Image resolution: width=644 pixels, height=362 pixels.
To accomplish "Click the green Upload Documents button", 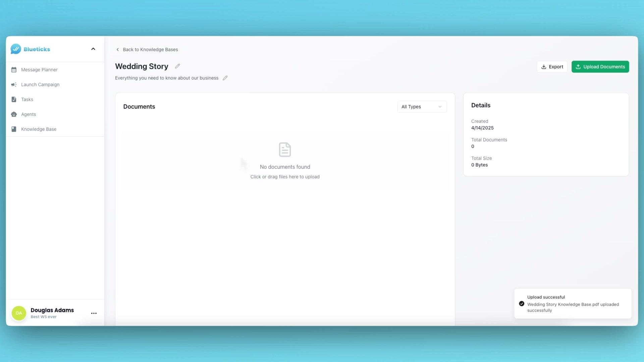I will coord(600,67).
